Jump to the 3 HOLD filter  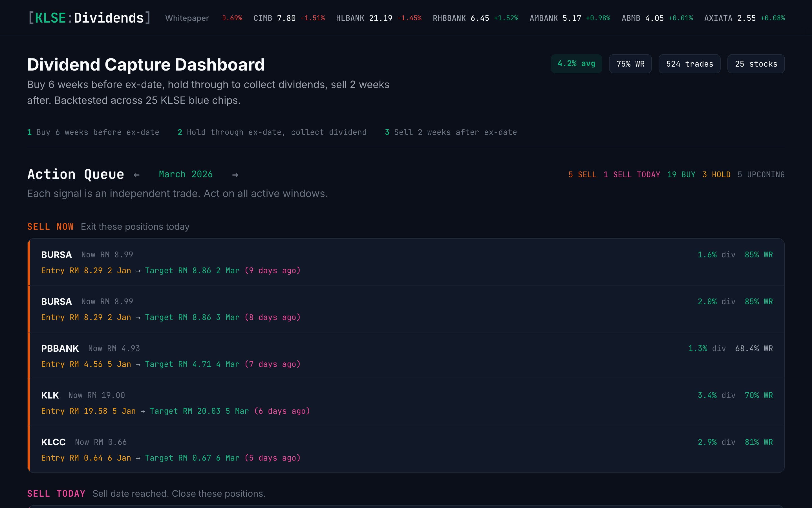click(x=716, y=175)
